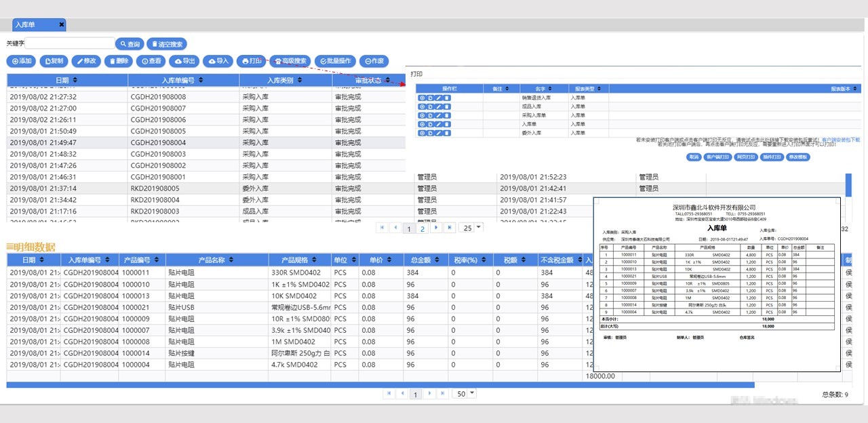Click the 添加 (Add) toolbar button
The image size is (868, 423).
[x=22, y=61]
